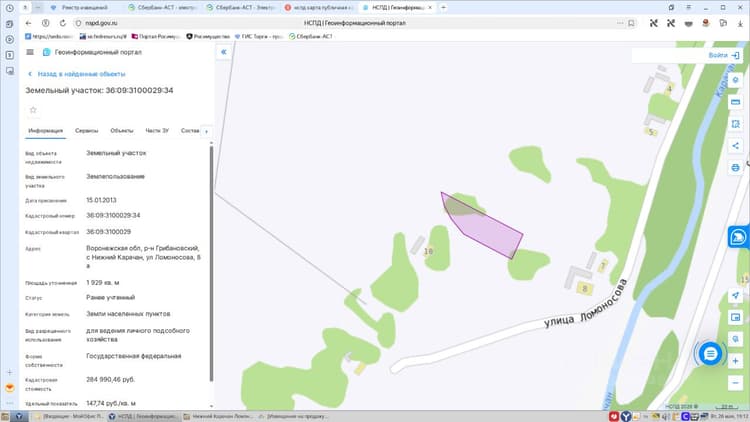Activate area selection tool on map
The height and width of the screenshot is (422, 750).
(735, 124)
